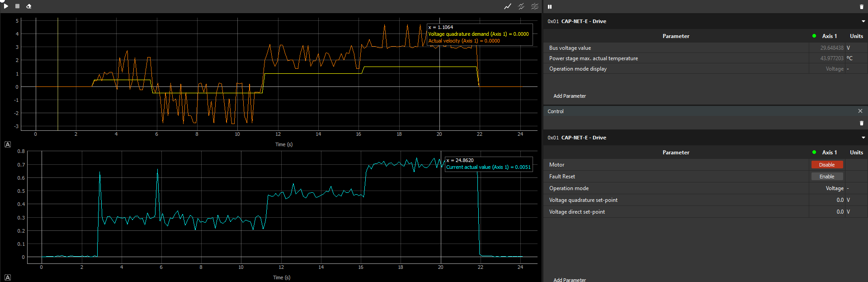Open the Operation mode Voltage selector
Viewport: 868px width, 282px height.
click(x=827, y=188)
